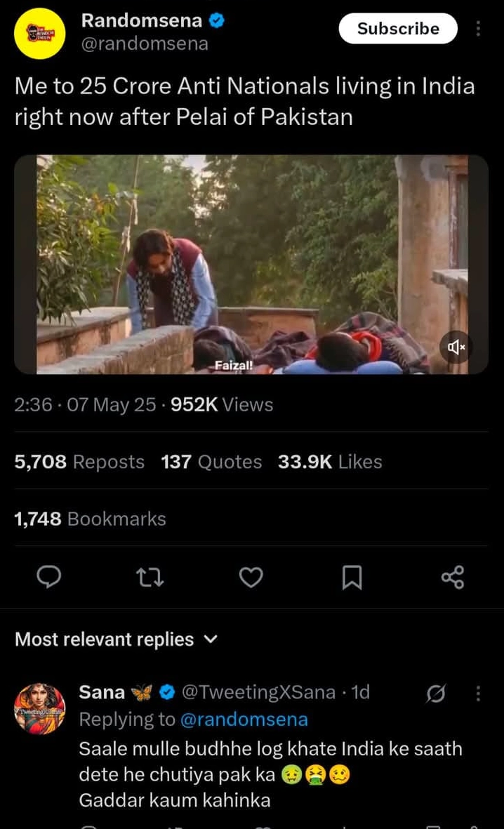
Task: Open Randomsena's profile avatar
Action: [40, 33]
